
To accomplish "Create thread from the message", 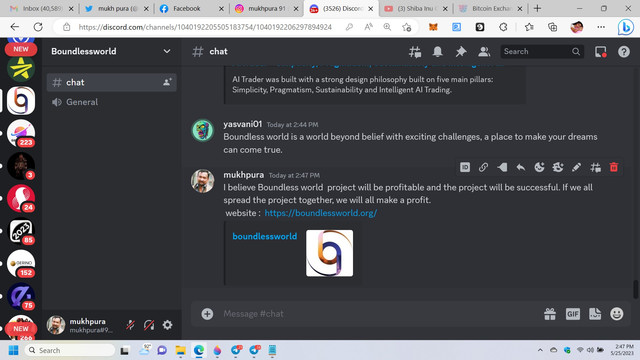I will pos(596,167).
